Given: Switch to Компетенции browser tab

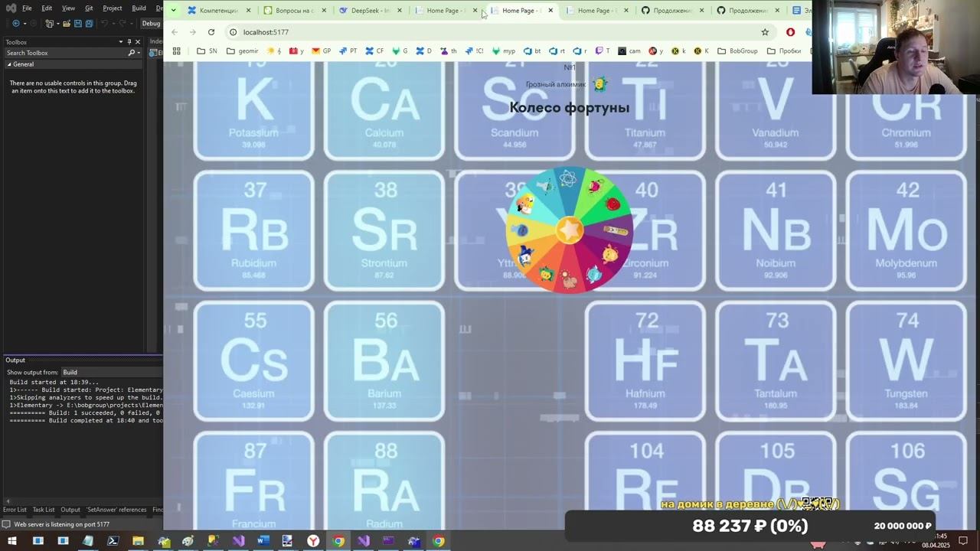Looking at the screenshot, I should [x=217, y=11].
